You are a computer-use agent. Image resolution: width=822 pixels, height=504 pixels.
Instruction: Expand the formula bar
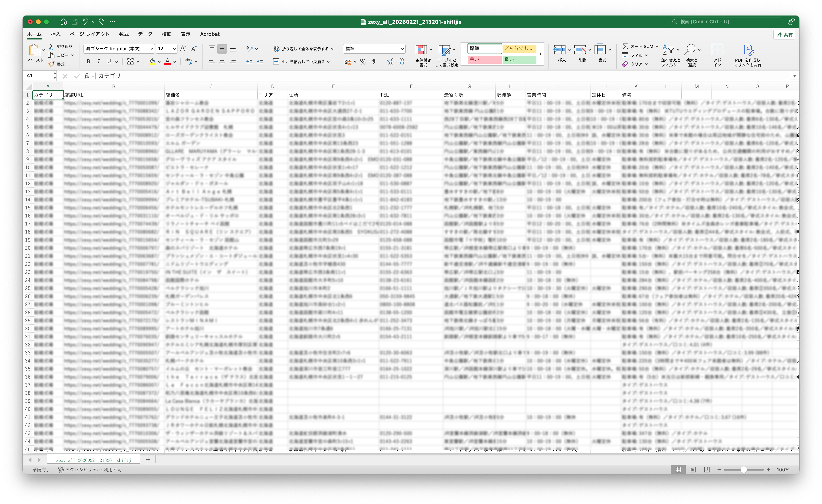pos(794,76)
